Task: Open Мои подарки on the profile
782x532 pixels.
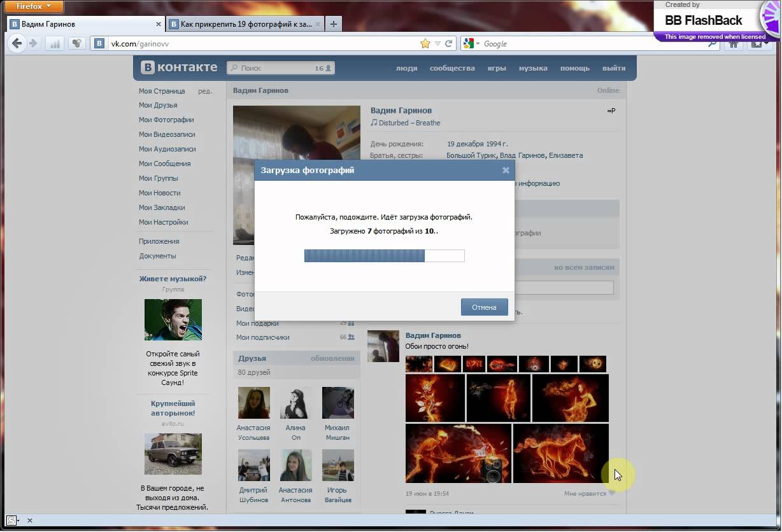Action: click(257, 323)
